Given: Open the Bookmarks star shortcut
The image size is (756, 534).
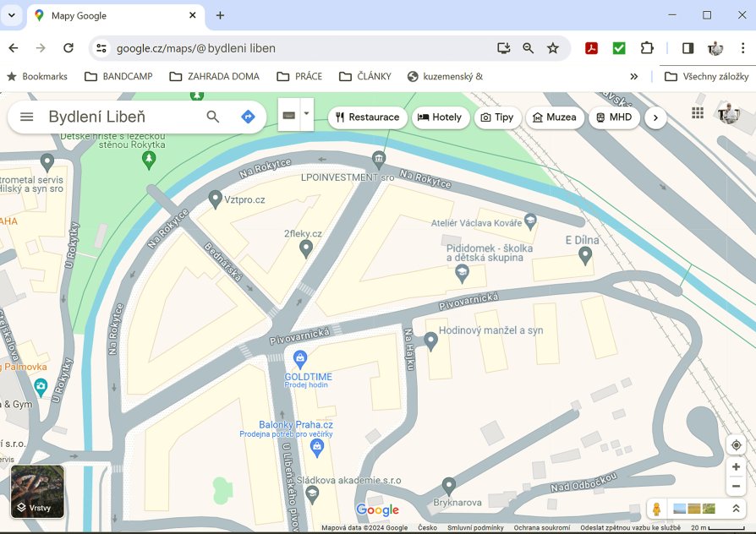Looking at the screenshot, I should 37,76.
